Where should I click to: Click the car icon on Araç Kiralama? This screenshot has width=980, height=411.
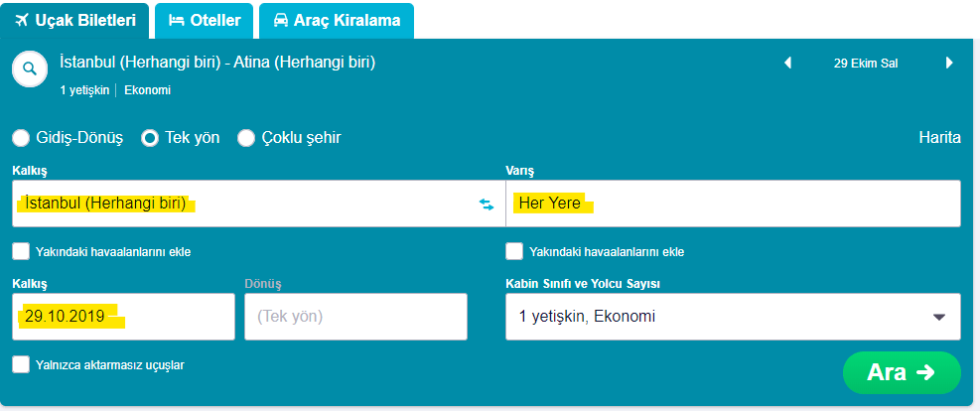(x=280, y=20)
